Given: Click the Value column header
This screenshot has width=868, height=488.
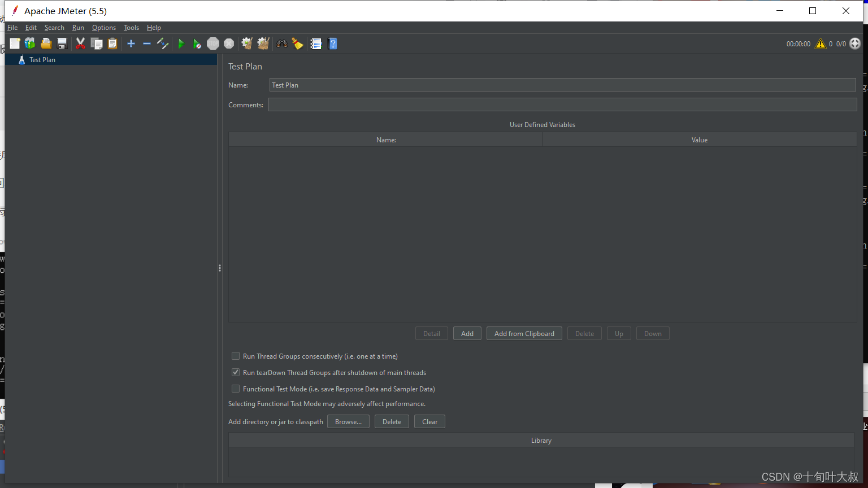Looking at the screenshot, I should pyautogui.click(x=700, y=140).
